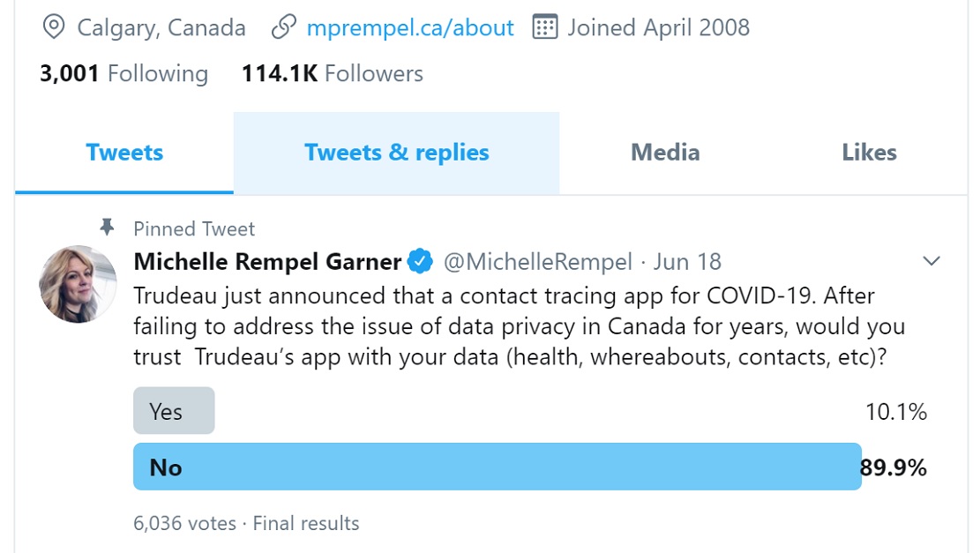This screenshot has height=553, width=980.
Task: Switch to the Tweets tab
Action: click(124, 153)
